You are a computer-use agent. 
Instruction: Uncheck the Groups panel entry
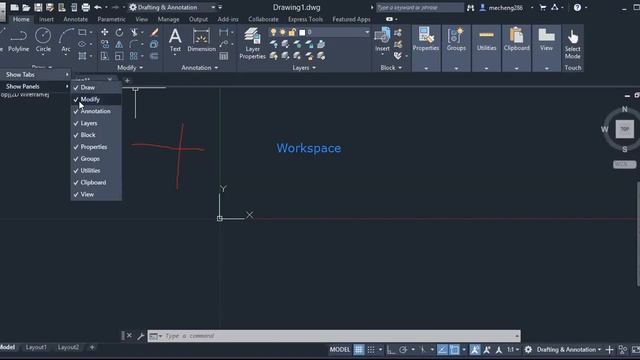pos(96,158)
